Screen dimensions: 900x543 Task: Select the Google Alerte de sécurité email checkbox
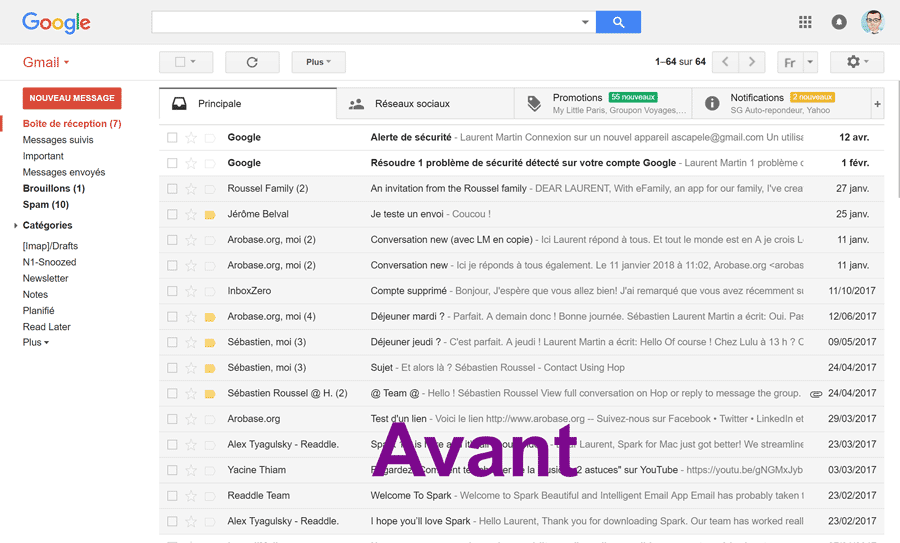point(172,138)
